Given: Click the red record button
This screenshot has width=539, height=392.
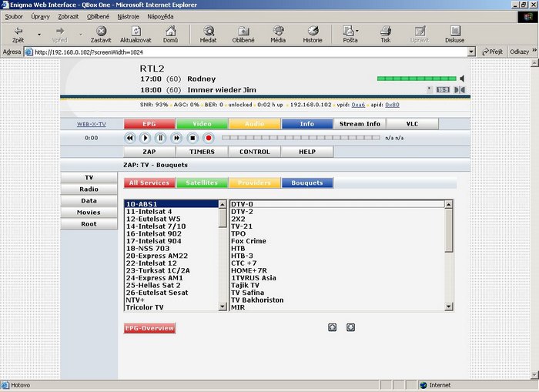Looking at the screenshot, I should pyautogui.click(x=209, y=138).
